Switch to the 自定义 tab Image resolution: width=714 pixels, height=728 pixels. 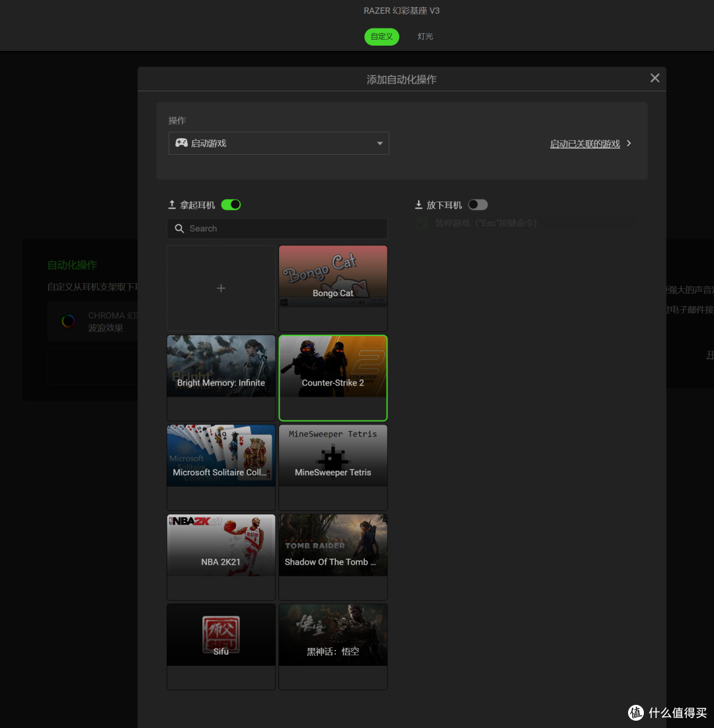click(x=381, y=36)
